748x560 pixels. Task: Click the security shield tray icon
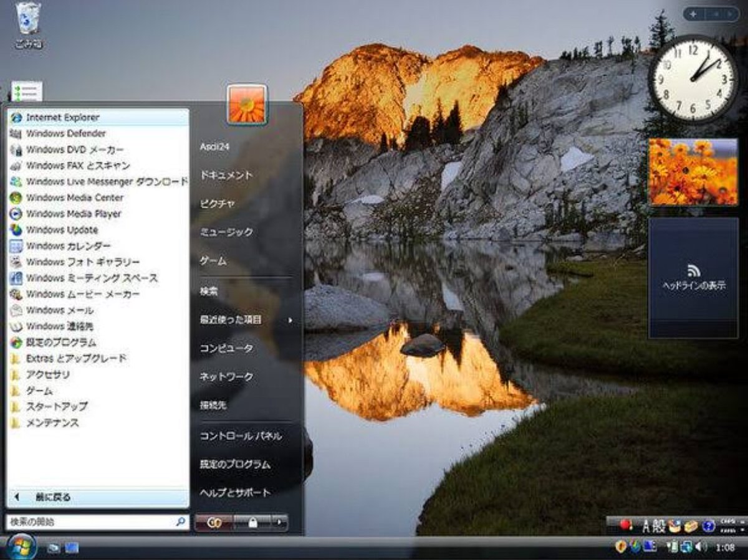pyautogui.click(x=621, y=547)
